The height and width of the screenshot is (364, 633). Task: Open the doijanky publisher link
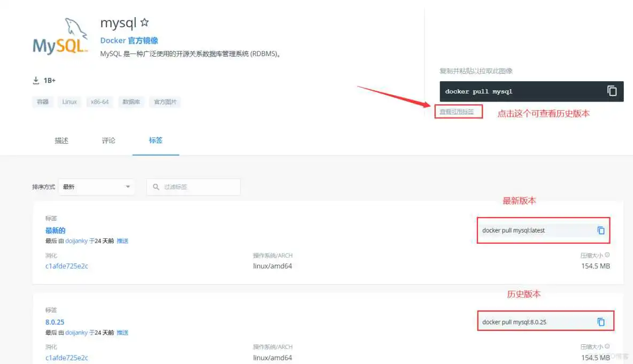click(77, 241)
